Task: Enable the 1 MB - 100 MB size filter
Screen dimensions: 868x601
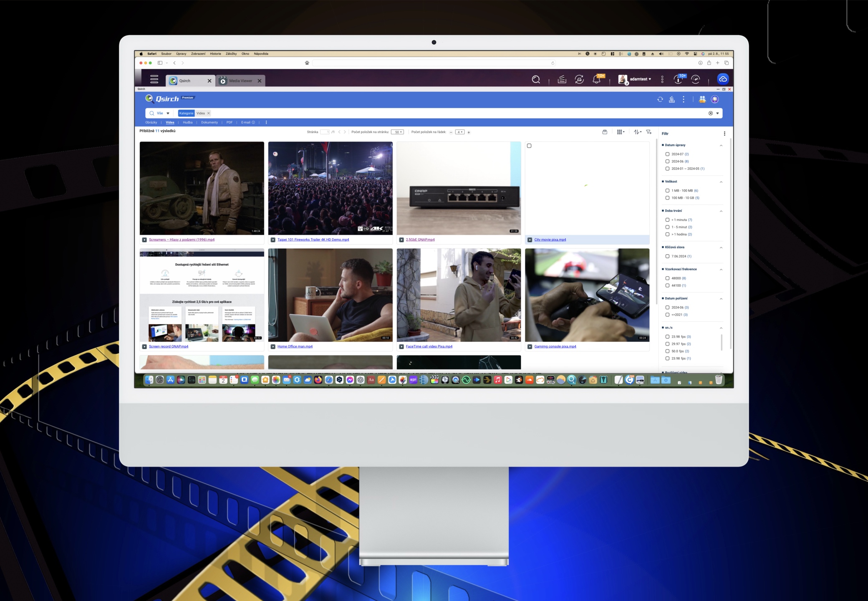Action: [x=667, y=191]
